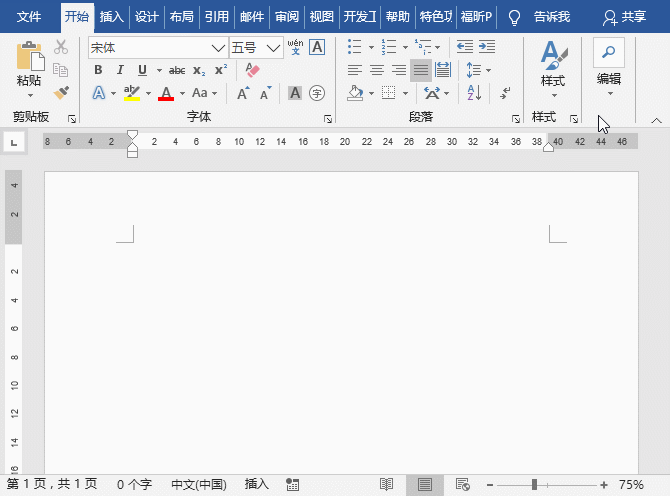Show or hide paragraph marks icon
The height and width of the screenshot is (496, 670).
tap(505, 93)
